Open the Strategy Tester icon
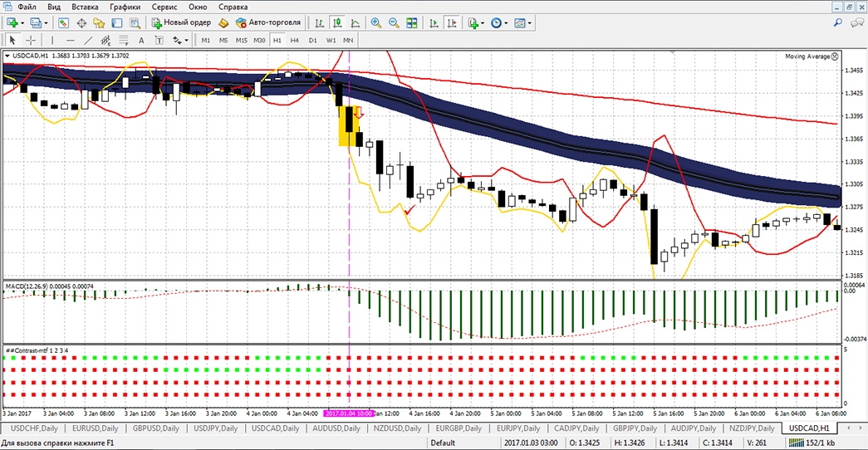 point(135,22)
